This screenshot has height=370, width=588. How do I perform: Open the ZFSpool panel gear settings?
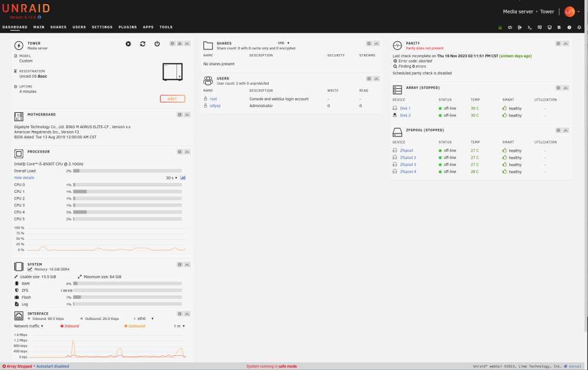(559, 130)
